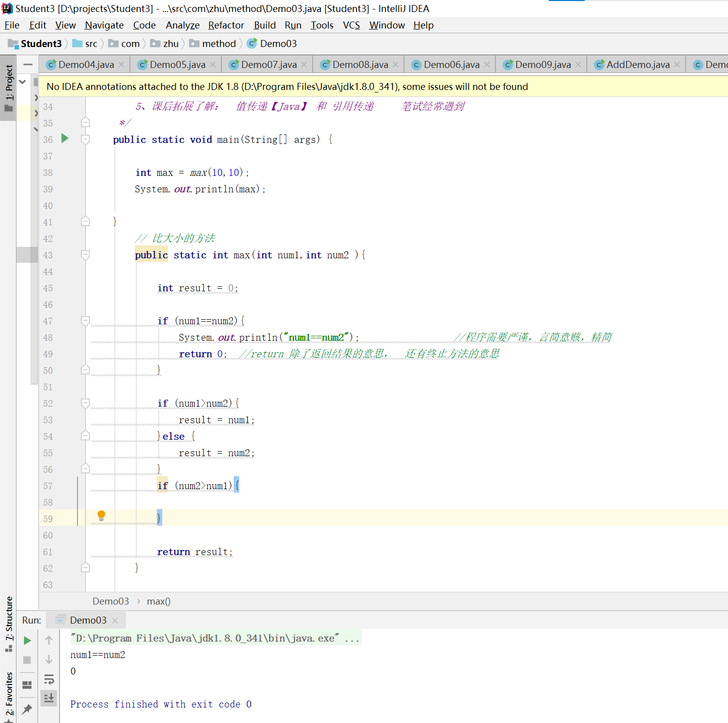Close the Demo06.java tab

pyautogui.click(x=487, y=64)
